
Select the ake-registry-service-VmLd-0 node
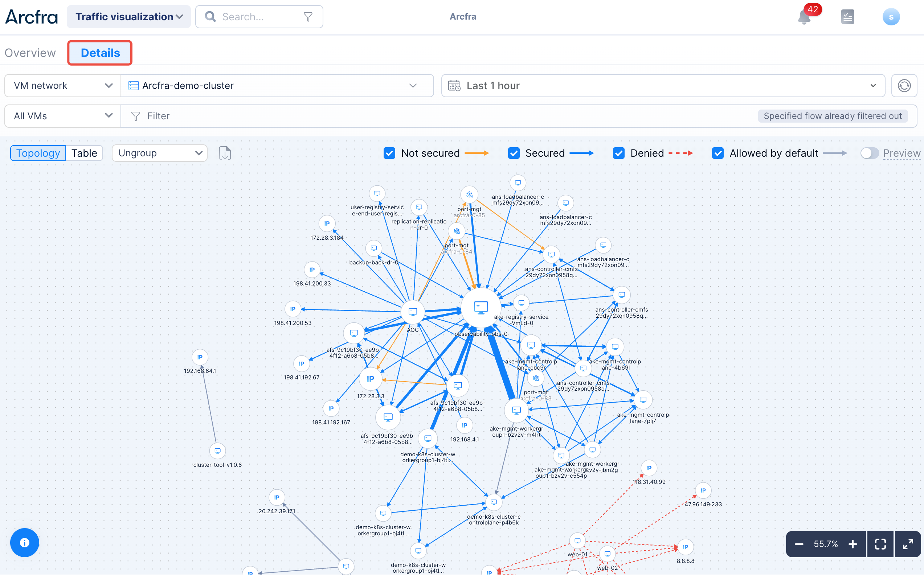pos(521,303)
